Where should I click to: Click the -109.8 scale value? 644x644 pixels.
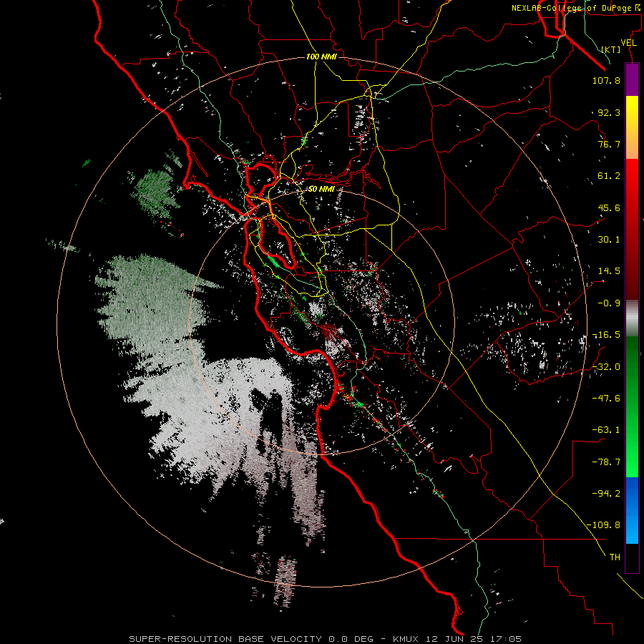[604, 525]
